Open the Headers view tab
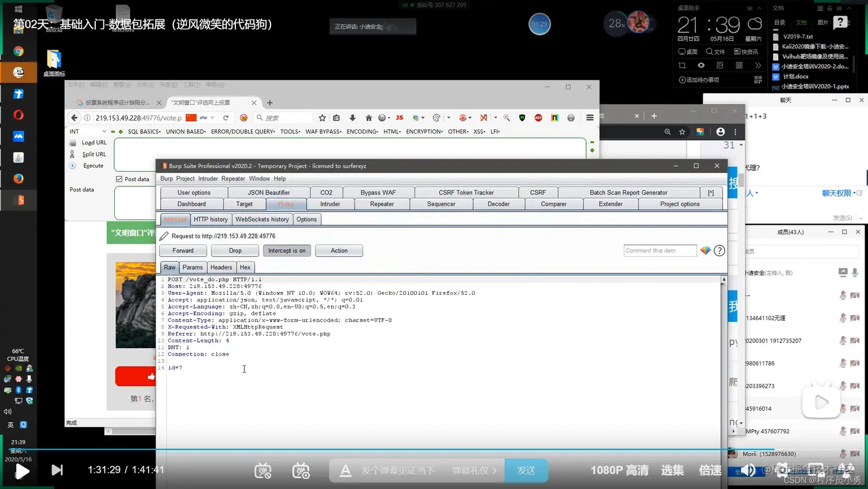Image resolution: width=868 pixels, height=489 pixels. 221,267
